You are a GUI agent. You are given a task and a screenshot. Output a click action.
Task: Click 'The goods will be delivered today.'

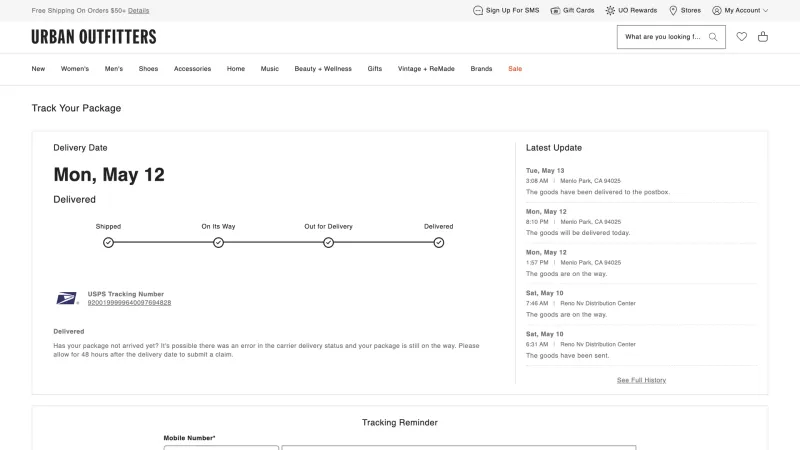coord(578,233)
